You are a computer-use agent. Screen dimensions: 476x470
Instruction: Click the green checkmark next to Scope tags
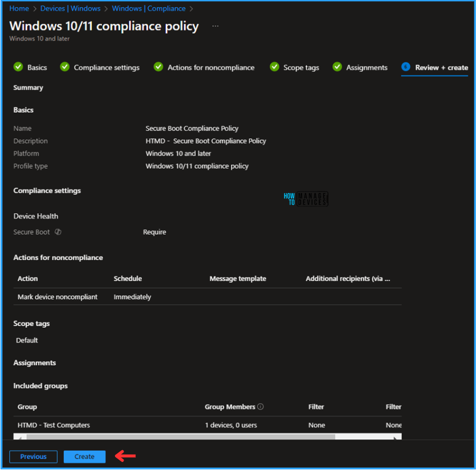274,67
